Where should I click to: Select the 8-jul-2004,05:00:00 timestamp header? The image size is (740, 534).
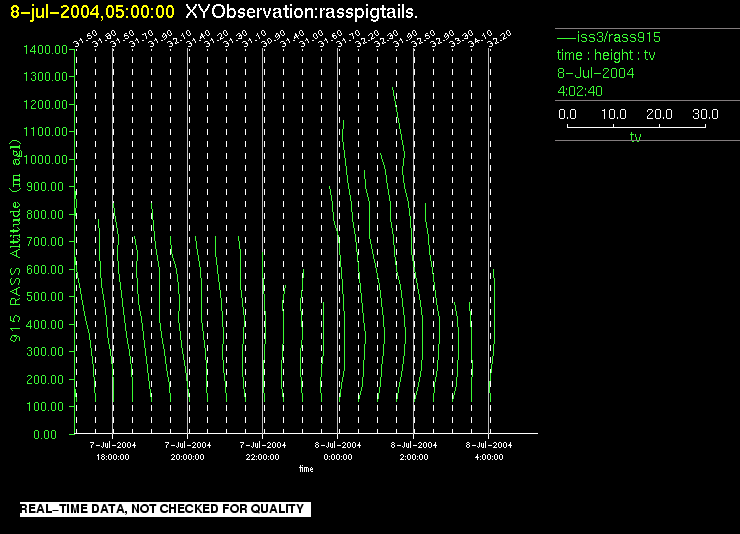tap(92, 11)
